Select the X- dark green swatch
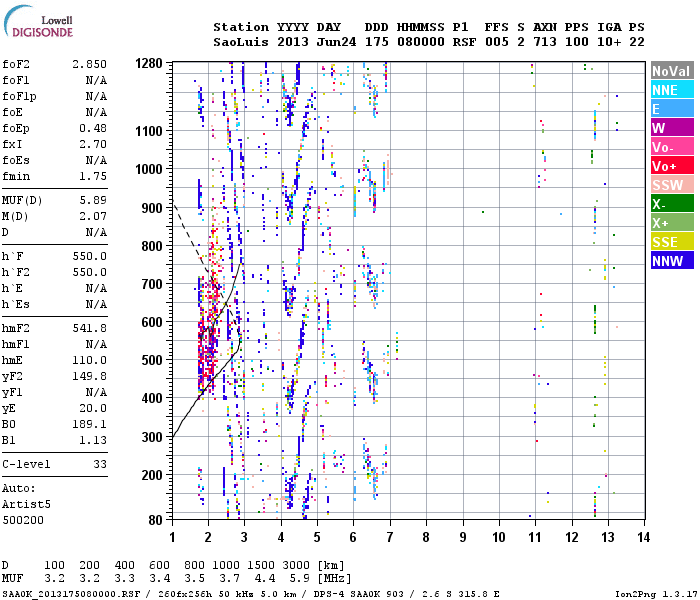This screenshot has width=700, height=600. pos(672,204)
